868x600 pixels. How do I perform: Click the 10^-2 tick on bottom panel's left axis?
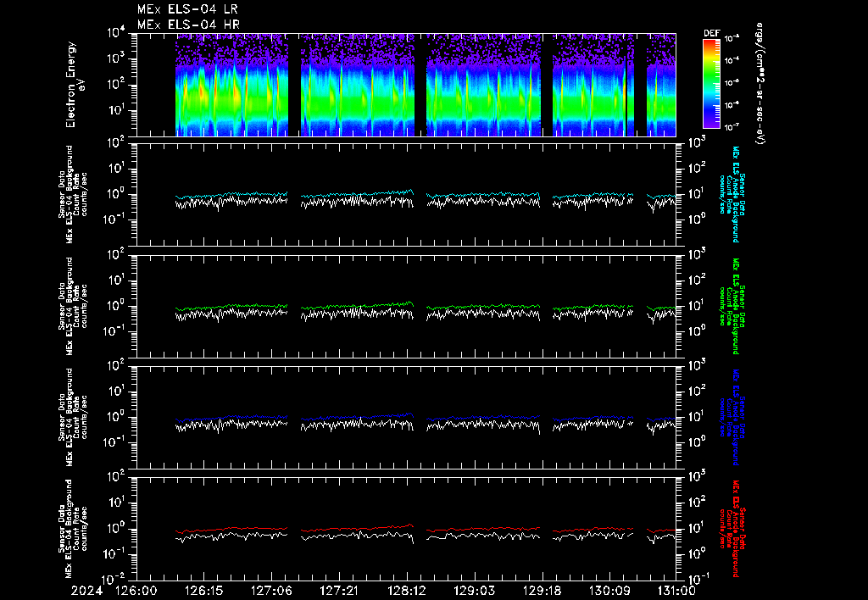click(114, 580)
